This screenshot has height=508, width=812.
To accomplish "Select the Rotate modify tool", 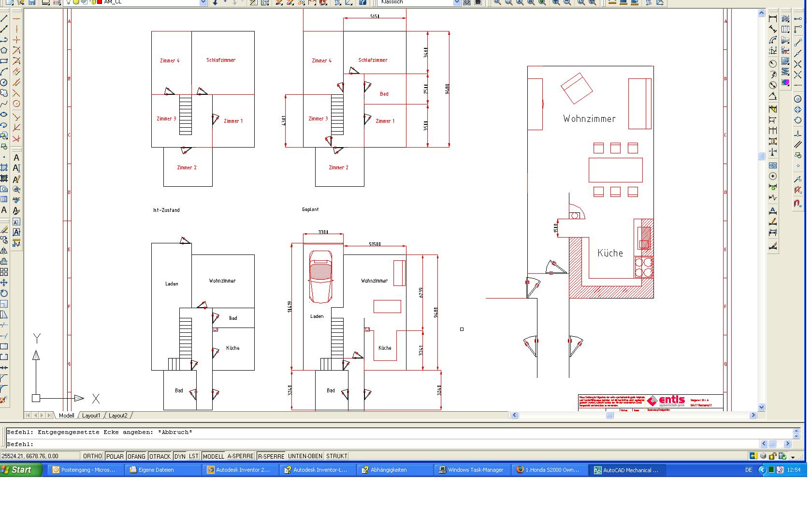I will pos(4,293).
